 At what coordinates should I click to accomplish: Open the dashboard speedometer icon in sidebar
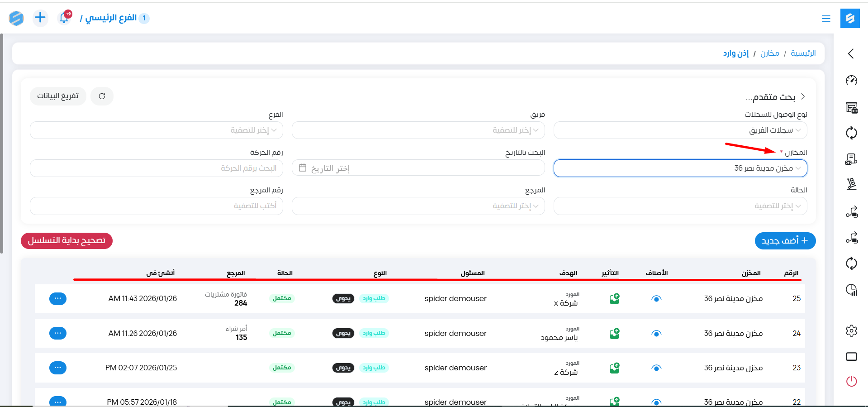851,81
